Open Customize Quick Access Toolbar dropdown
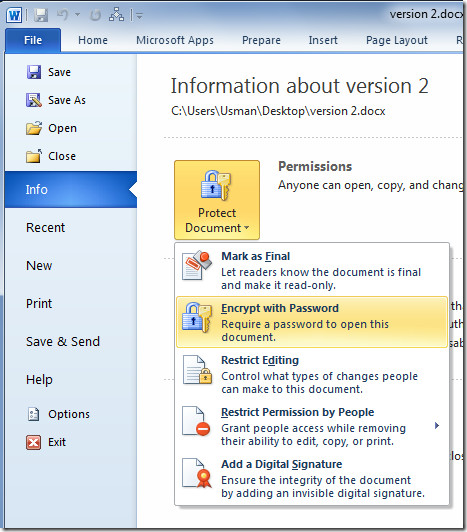Screen dimensions: 467x532 (x=139, y=16)
